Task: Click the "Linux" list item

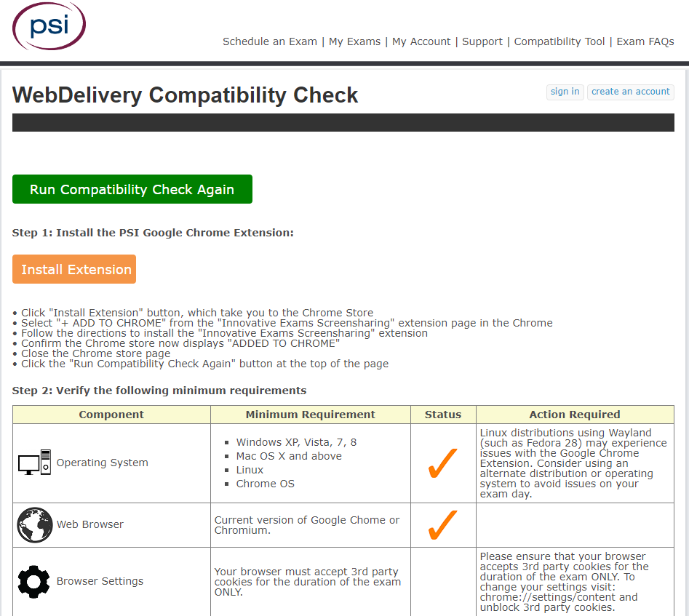Action: tap(250, 470)
